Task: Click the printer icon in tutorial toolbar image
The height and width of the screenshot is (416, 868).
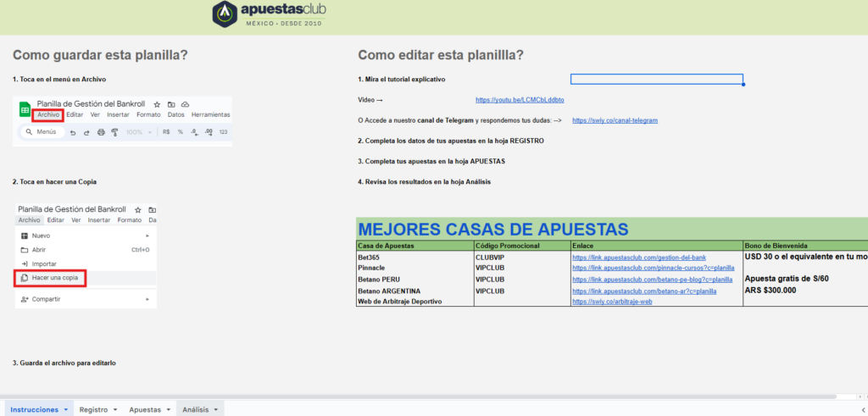Action: (101, 132)
